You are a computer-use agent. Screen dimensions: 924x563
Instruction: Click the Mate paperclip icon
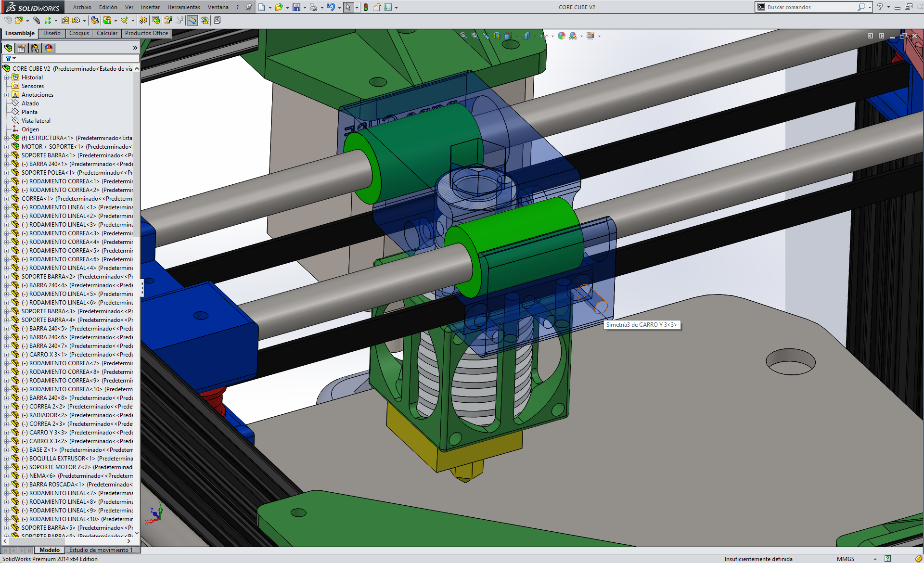tap(37, 20)
